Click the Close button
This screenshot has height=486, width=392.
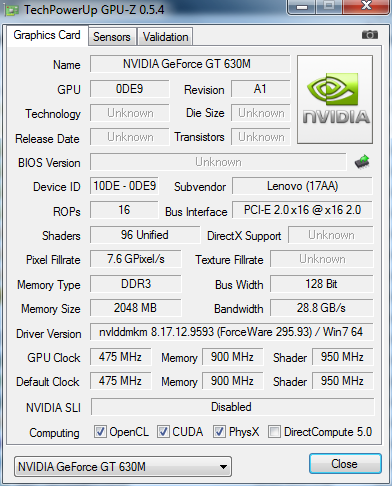(345, 464)
